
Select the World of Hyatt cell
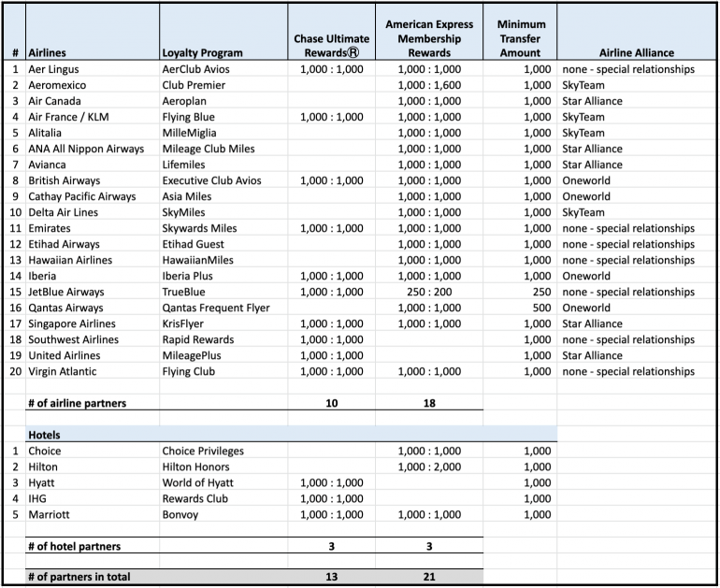click(198, 483)
